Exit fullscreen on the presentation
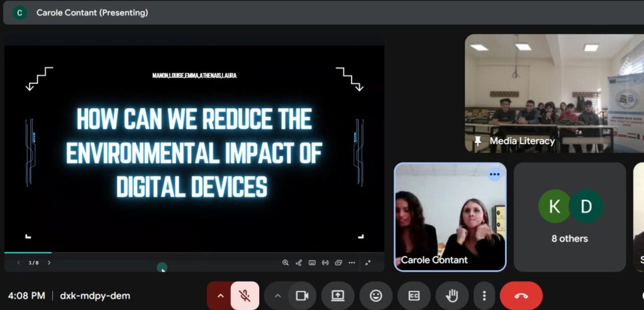Viewport: 644px width, 310px height. [x=368, y=263]
